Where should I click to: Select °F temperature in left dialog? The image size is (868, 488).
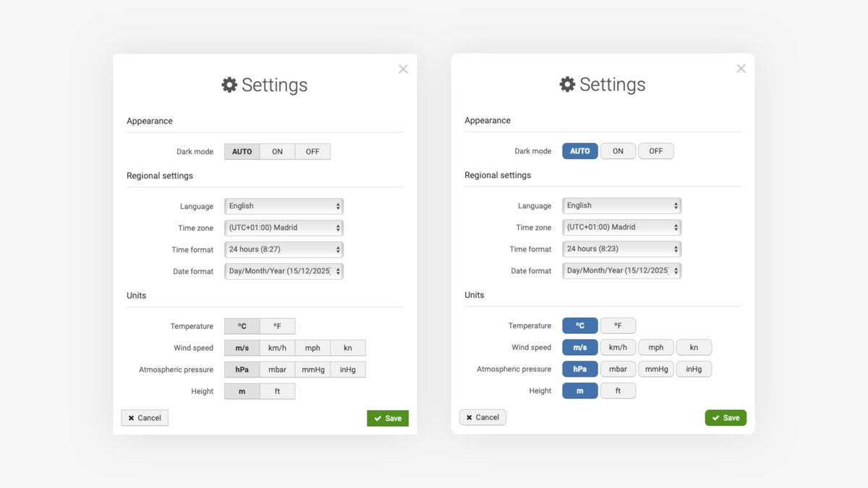277,326
